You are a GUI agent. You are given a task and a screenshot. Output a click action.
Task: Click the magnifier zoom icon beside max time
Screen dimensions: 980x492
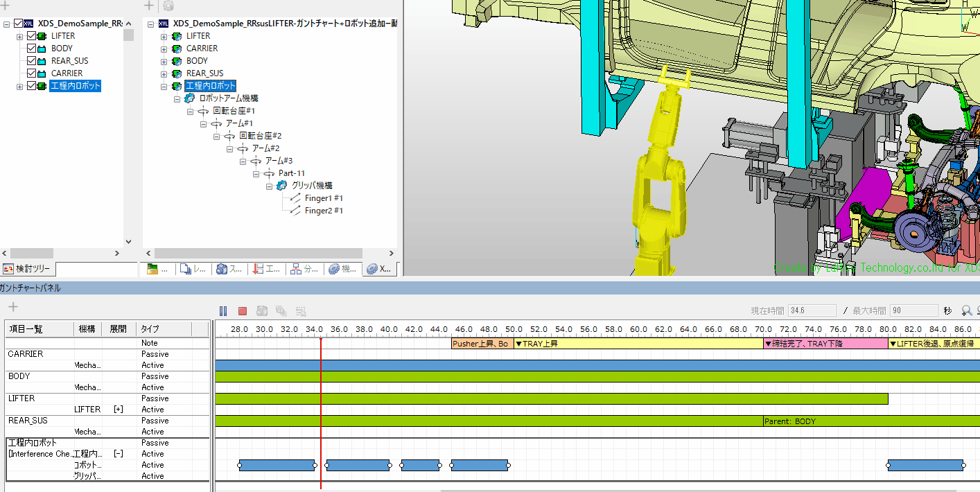(966, 311)
